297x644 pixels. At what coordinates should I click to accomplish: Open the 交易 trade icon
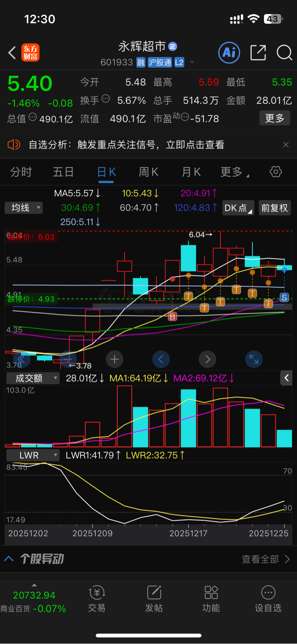tap(97, 599)
